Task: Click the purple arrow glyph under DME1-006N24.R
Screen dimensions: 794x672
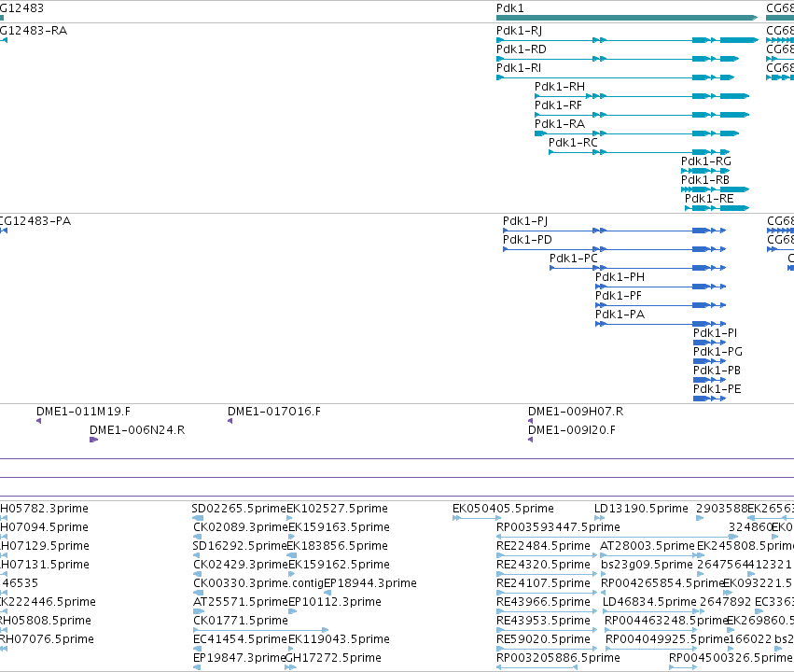Action: click(x=93, y=440)
